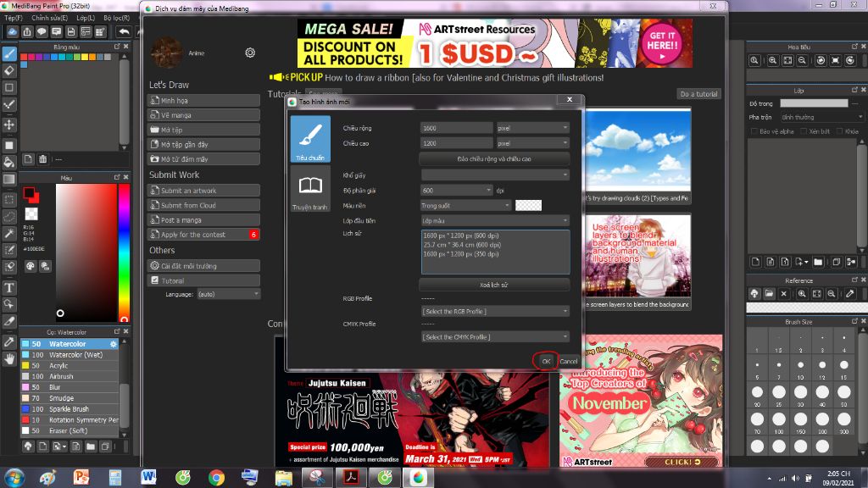Click Apply for the contest button
Image resolution: width=868 pixels, height=488 pixels.
[203, 235]
